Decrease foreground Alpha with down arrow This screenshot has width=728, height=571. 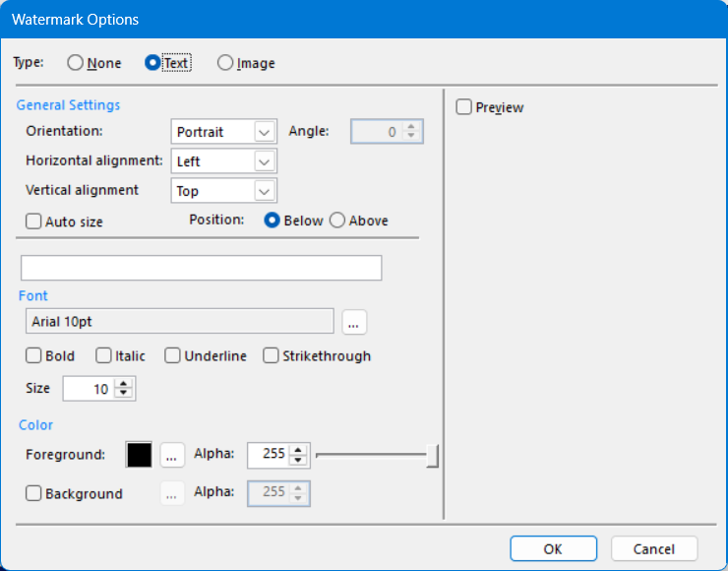pyautogui.click(x=299, y=460)
